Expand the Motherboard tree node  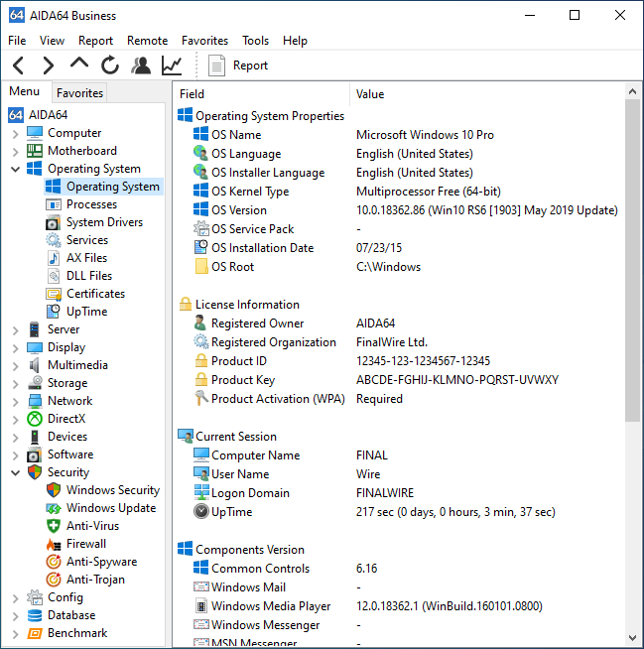coord(15,151)
